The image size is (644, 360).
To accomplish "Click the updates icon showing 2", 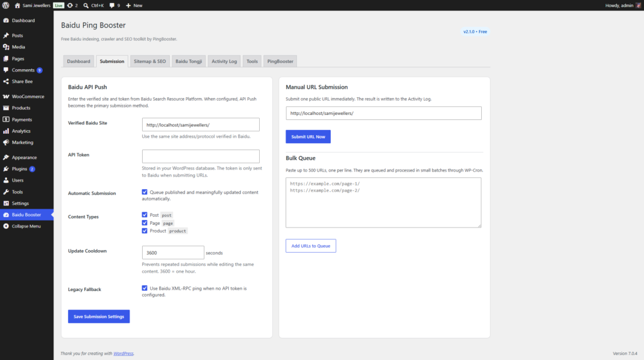I will click(70, 5).
